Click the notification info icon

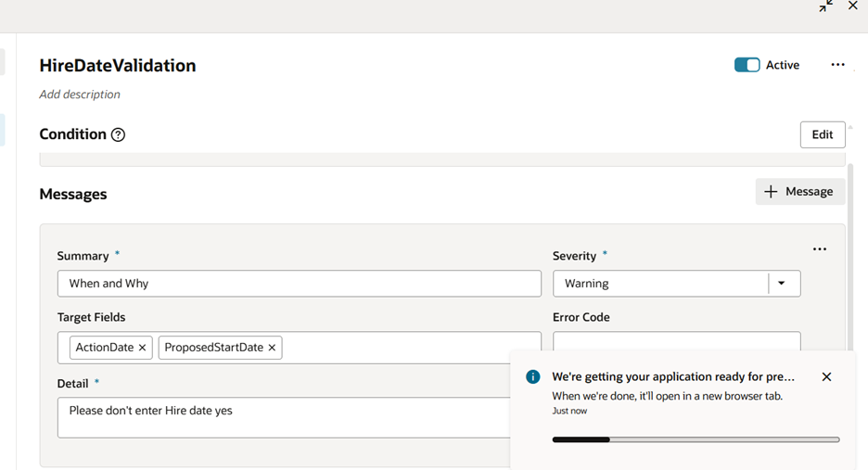point(533,377)
